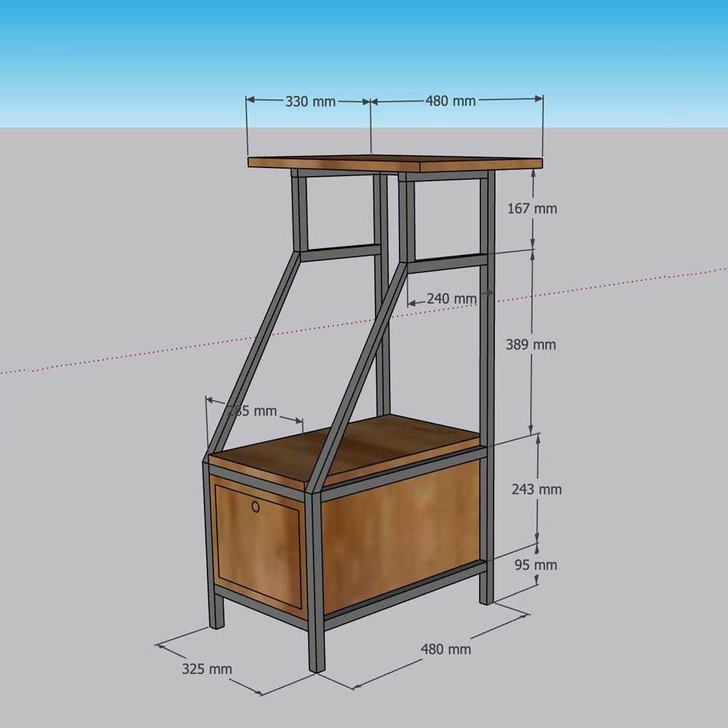This screenshot has width=728, height=728.
Task: Select the bottom 480 mm dimension label
Action: (446, 648)
